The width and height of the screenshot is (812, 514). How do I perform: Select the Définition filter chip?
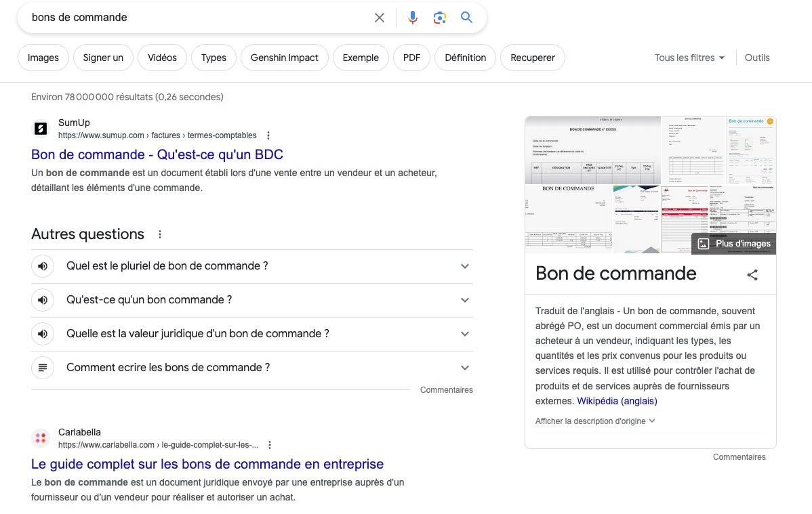[x=465, y=58]
